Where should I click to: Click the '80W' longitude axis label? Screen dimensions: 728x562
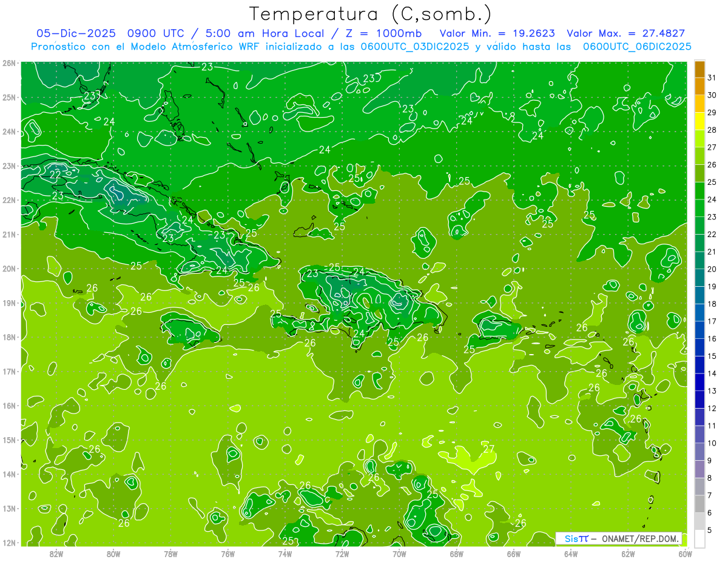(113, 554)
